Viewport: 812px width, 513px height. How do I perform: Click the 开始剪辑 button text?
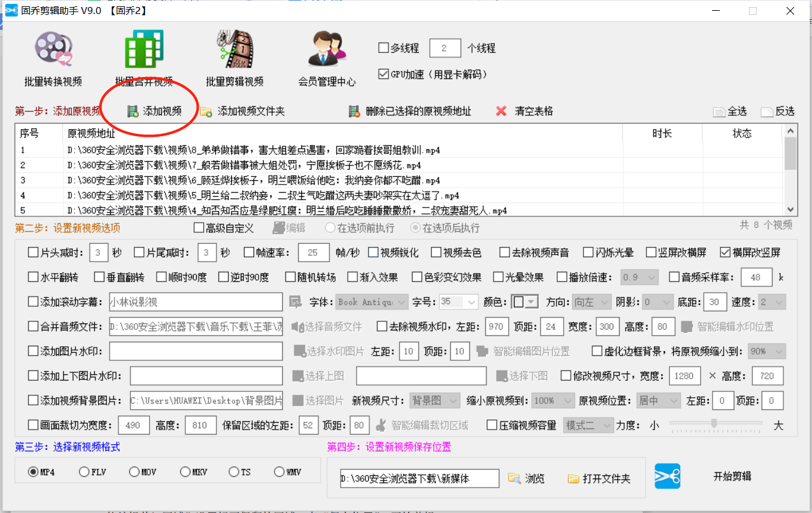click(x=732, y=476)
